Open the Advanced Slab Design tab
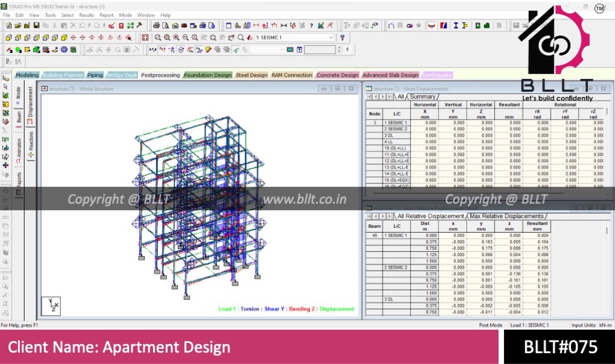 pos(390,75)
